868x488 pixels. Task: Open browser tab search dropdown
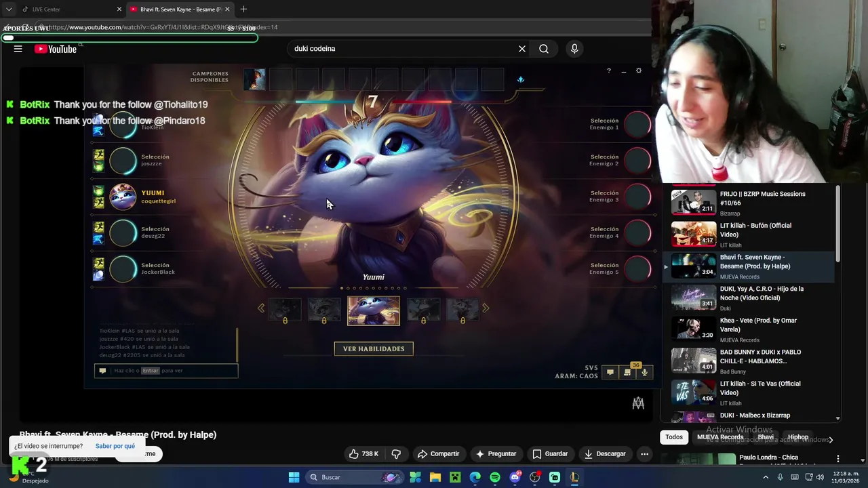click(x=9, y=9)
